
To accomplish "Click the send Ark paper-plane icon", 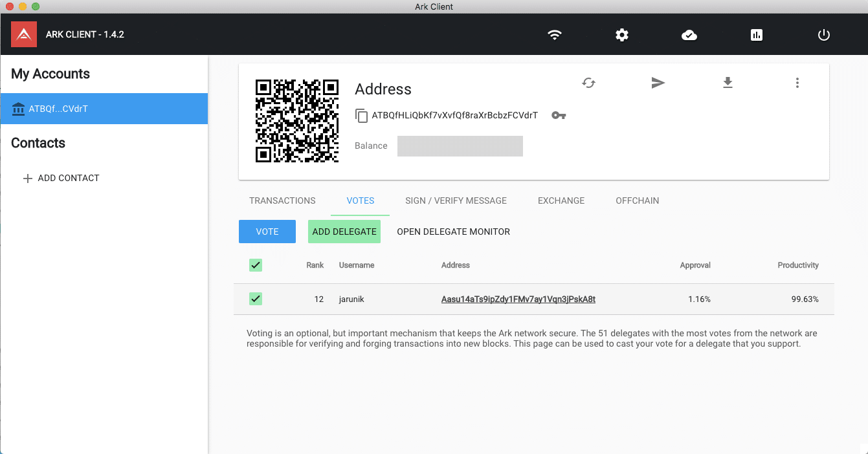I will 658,83.
